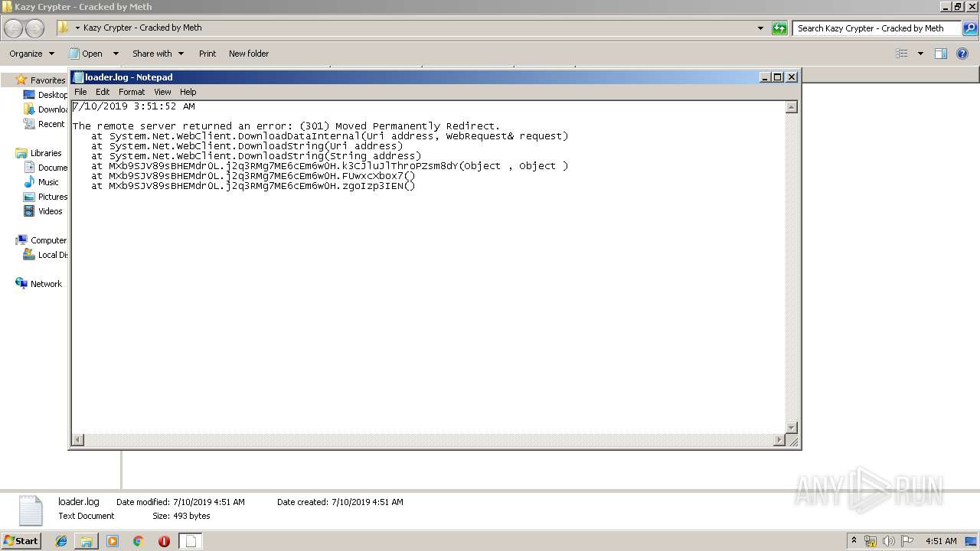Image resolution: width=980 pixels, height=551 pixels.
Task: Click the address bar folder icon
Action: click(64, 28)
